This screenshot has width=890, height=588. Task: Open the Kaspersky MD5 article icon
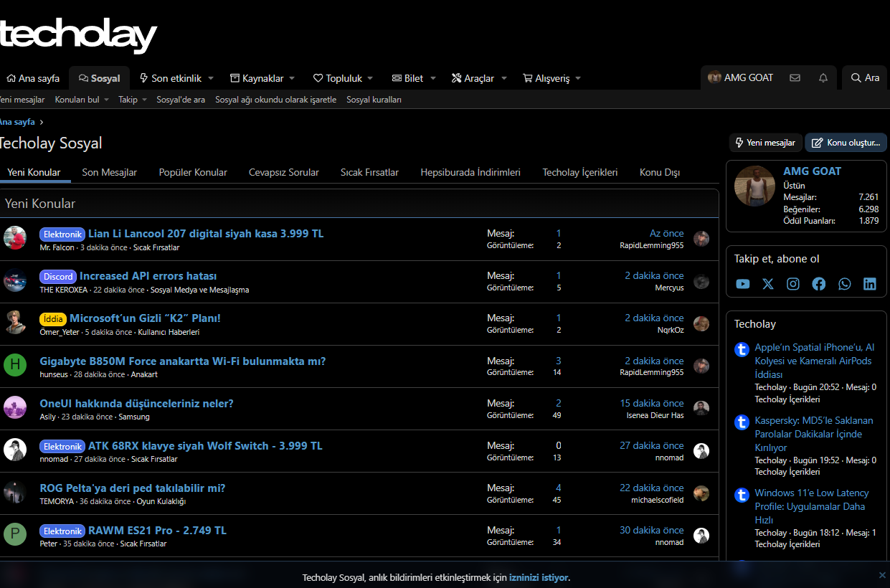[742, 422]
